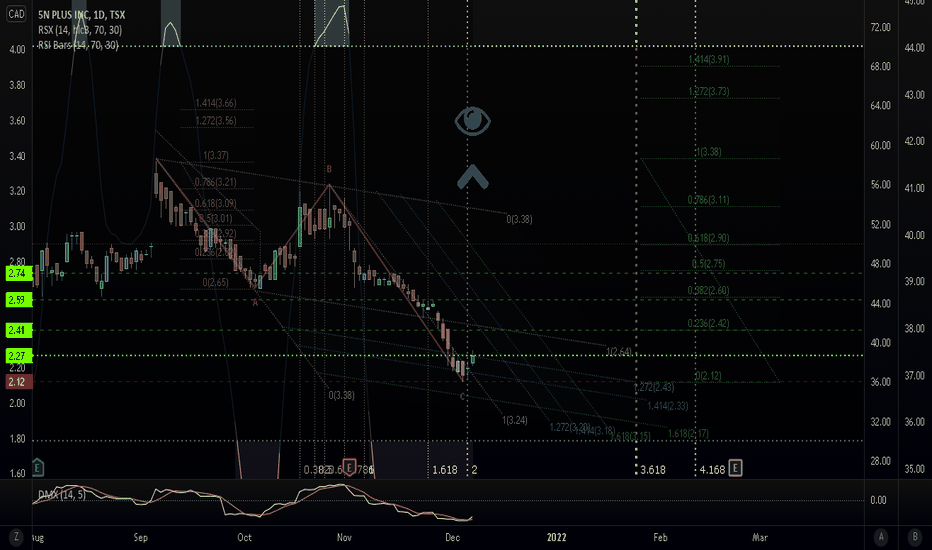Click the red 2.12 price label
Screen dimensions: 932x550
click(18, 382)
